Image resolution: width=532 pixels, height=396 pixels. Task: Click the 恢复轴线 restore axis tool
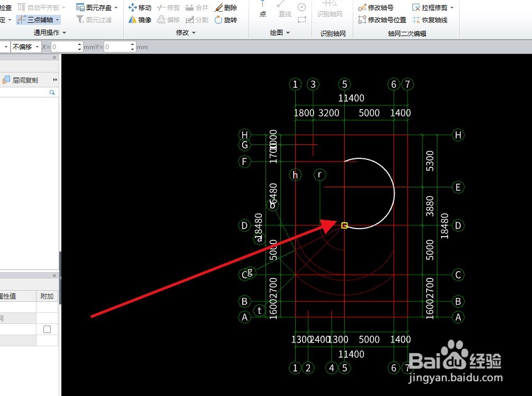coord(430,20)
